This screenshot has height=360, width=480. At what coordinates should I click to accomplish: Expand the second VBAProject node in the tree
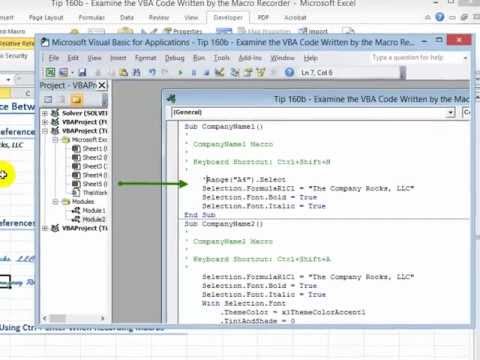[x=45, y=122]
